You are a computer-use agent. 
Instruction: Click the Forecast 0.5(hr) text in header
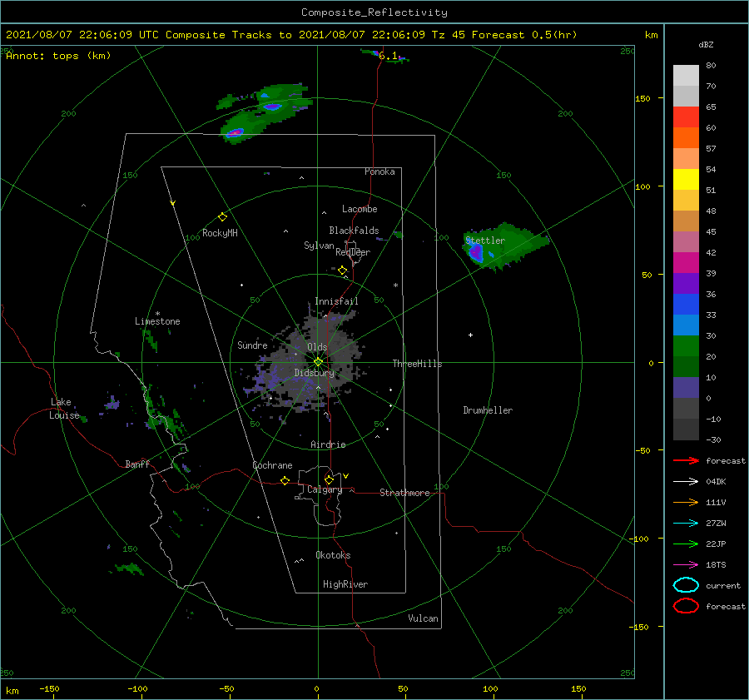coord(524,35)
